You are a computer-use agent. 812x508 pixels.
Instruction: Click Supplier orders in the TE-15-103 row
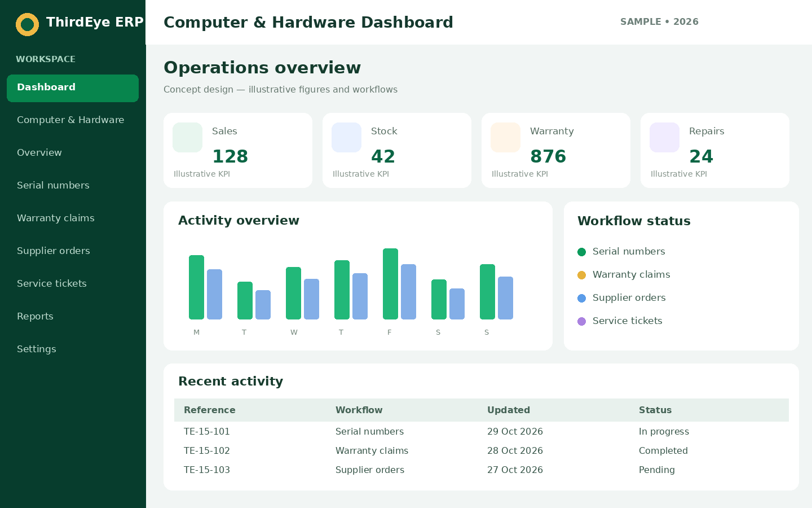[x=370, y=470]
